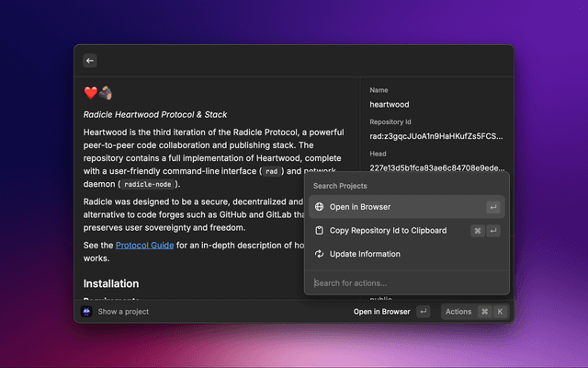Select Update Information action

tap(365, 254)
